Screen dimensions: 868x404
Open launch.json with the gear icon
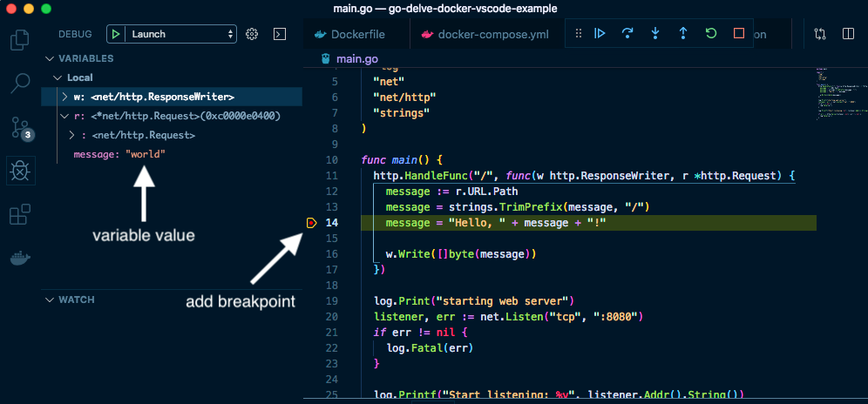(252, 34)
